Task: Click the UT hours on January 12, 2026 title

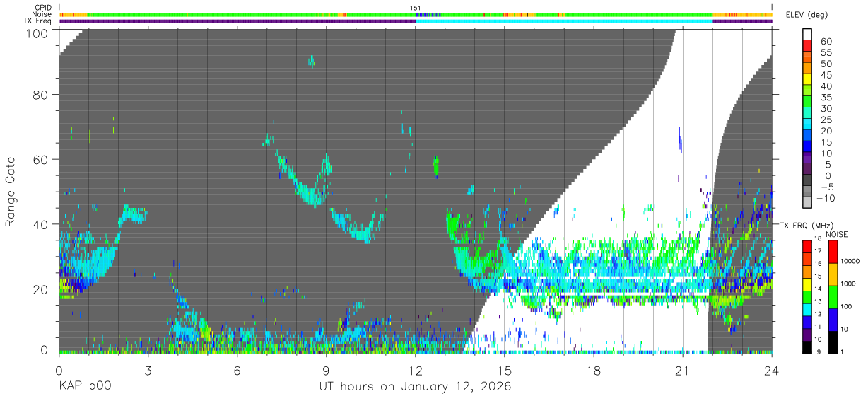Action: 415,387
